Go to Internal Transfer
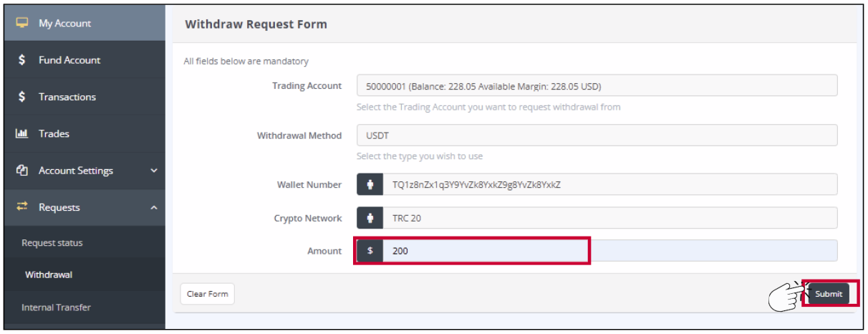Image resolution: width=868 pixels, height=334 pixels. [56, 307]
